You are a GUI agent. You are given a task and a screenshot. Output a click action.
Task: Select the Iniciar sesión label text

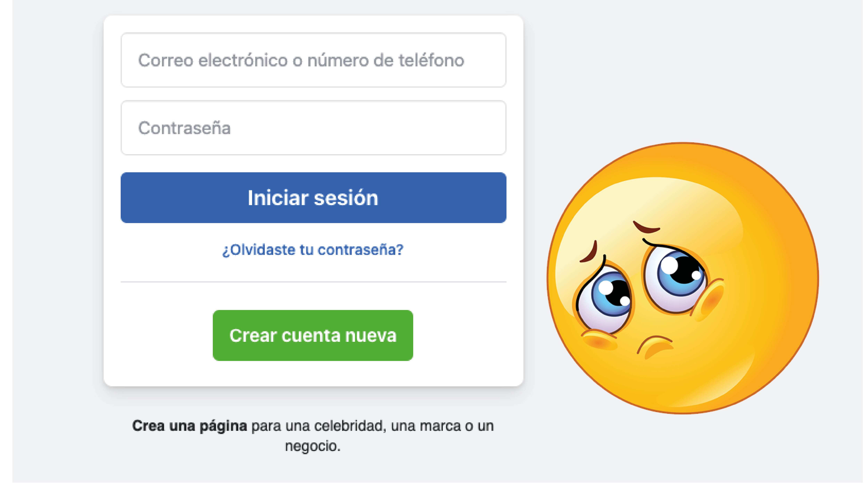(x=313, y=198)
